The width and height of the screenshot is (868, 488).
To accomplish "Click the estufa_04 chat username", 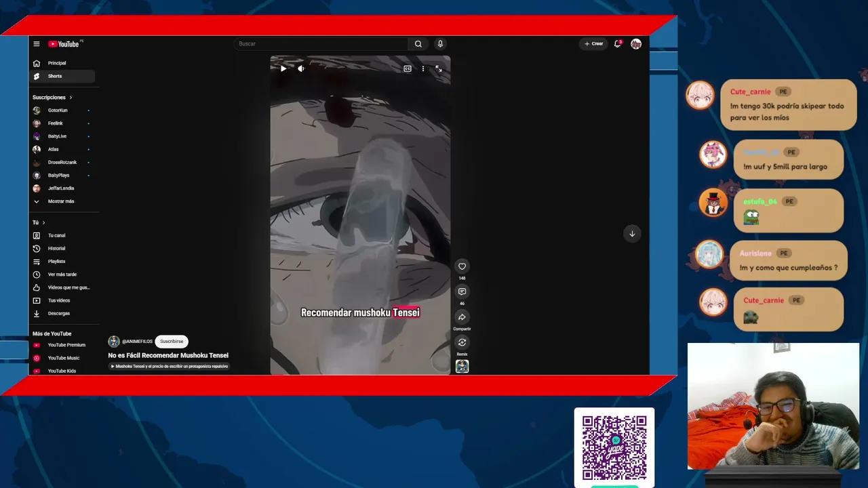I will pos(760,202).
